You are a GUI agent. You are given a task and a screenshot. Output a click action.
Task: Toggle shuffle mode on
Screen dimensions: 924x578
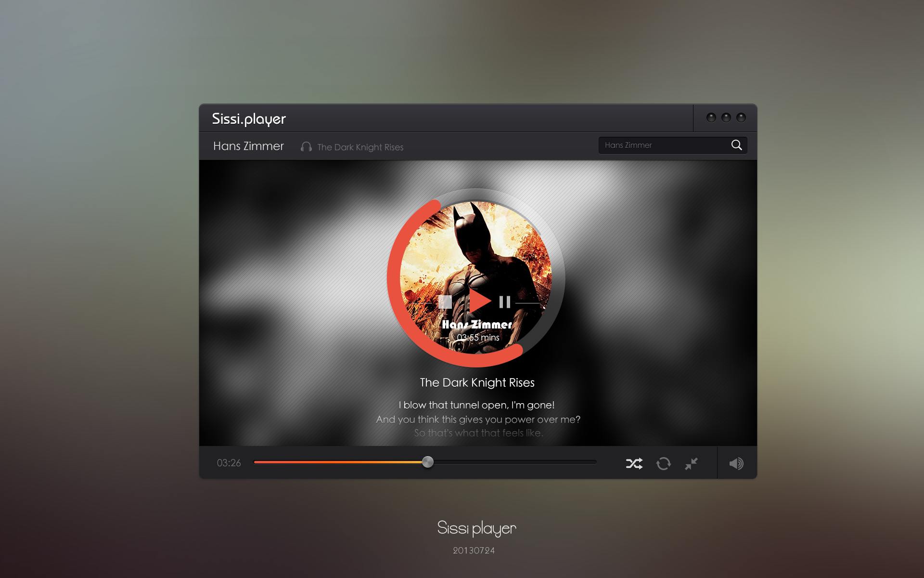click(x=632, y=463)
